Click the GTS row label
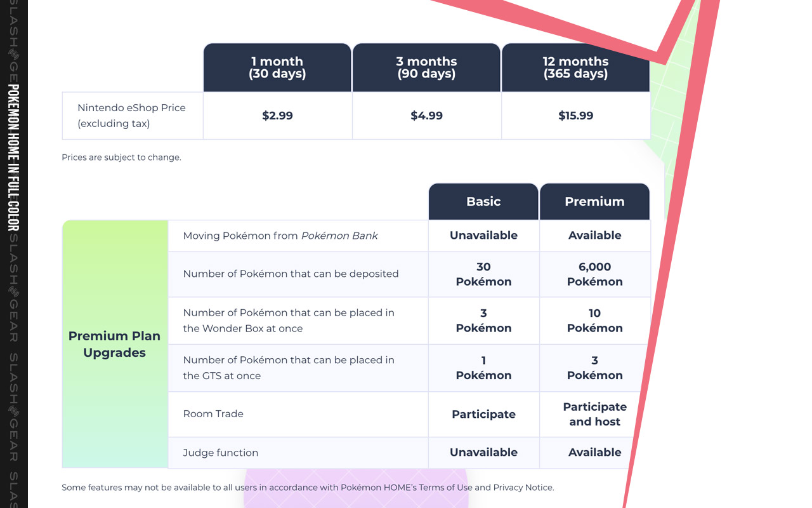 289,368
